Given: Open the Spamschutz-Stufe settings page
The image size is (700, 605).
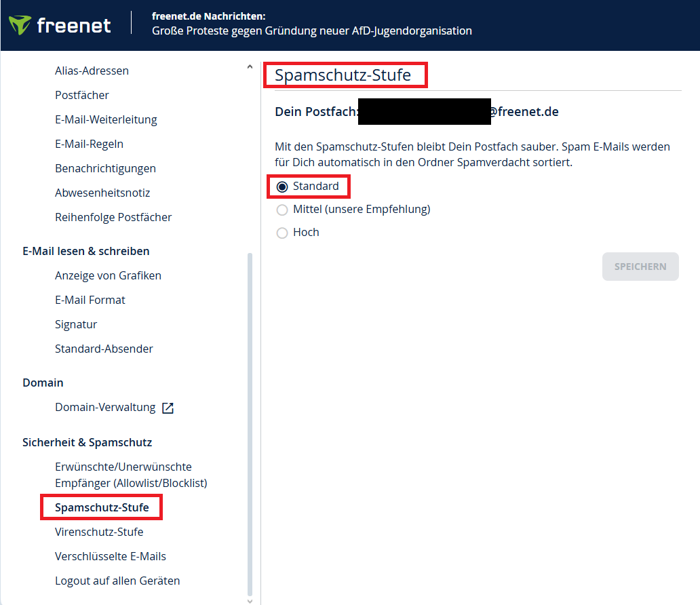Looking at the screenshot, I should (100, 507).
